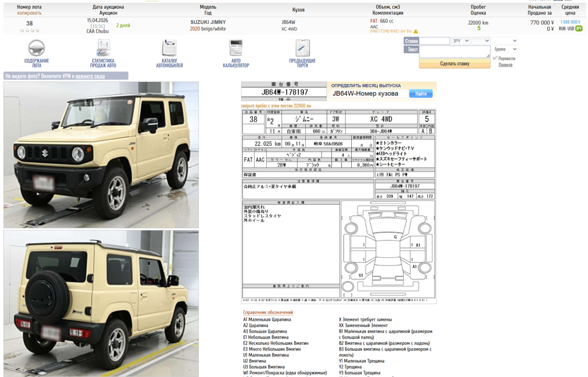The height and width of the screenshot is (377, 588).
Task: Open the empty dropdown right of JPY
Action: click(481, 41)
